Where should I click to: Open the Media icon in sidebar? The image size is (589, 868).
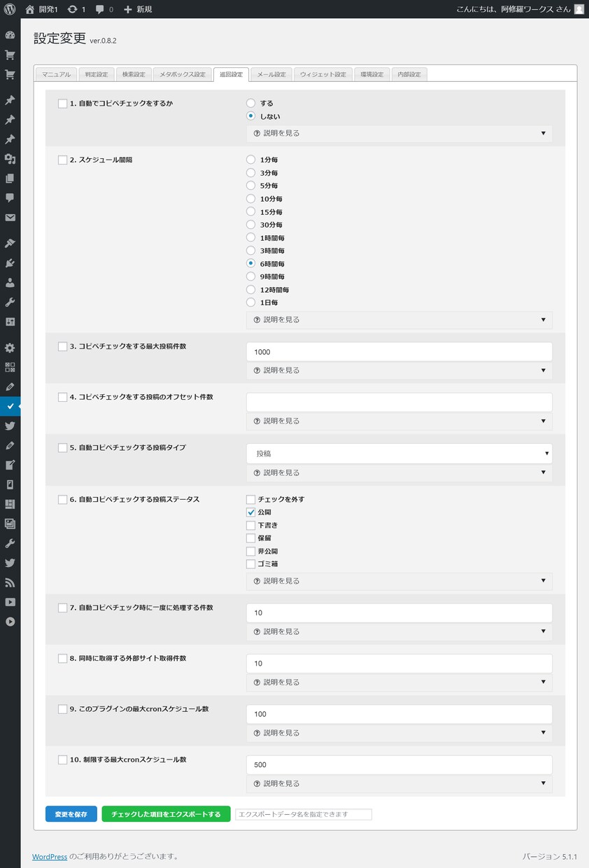pyautogui.click(x=10, y=159)
